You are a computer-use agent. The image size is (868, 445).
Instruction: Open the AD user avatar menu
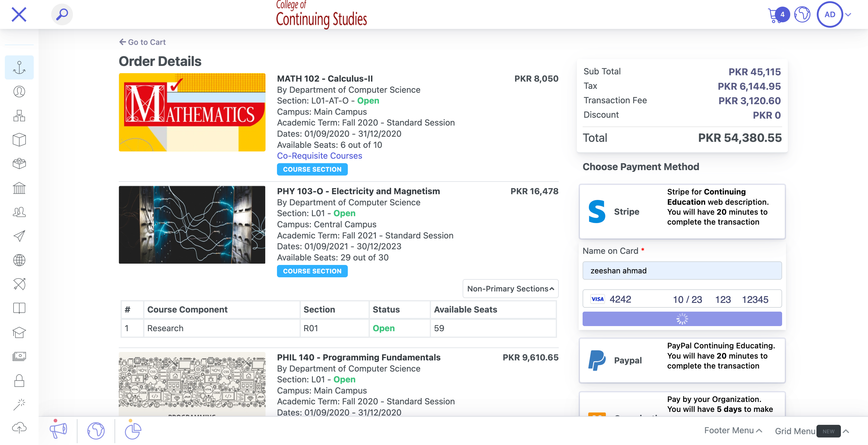pos(830,14)
